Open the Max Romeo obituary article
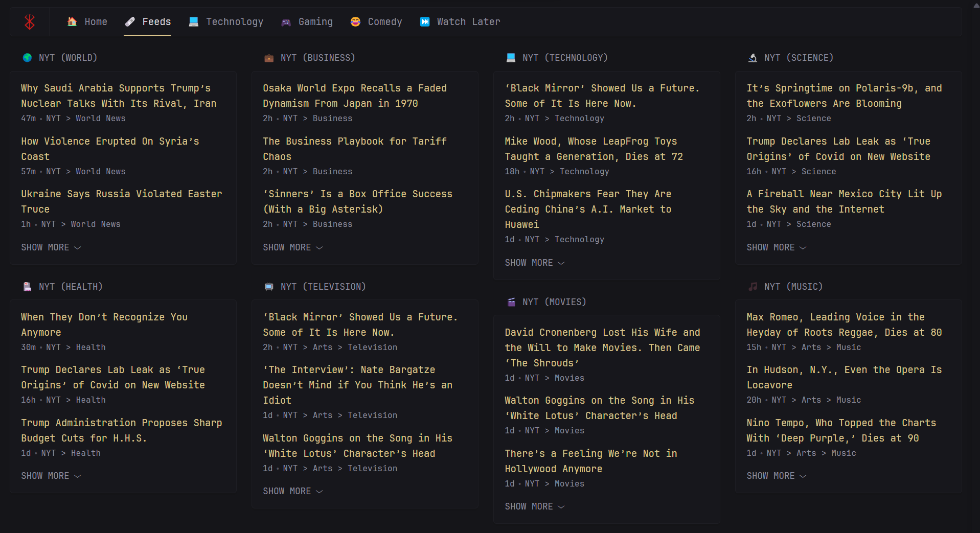The image size is (980, 533). 844,325
